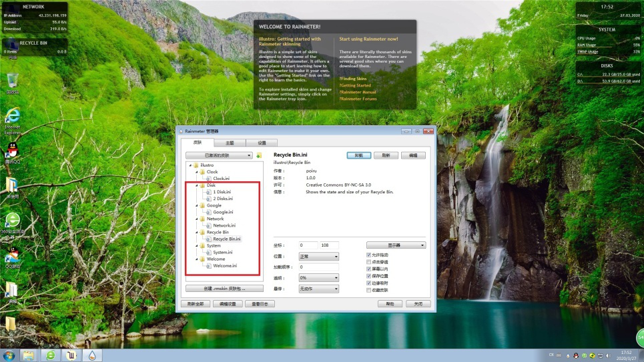This screenshot has width=644, height=362.
Task: Open the Internet Explorer desktop icon
Action: [12, 116]
